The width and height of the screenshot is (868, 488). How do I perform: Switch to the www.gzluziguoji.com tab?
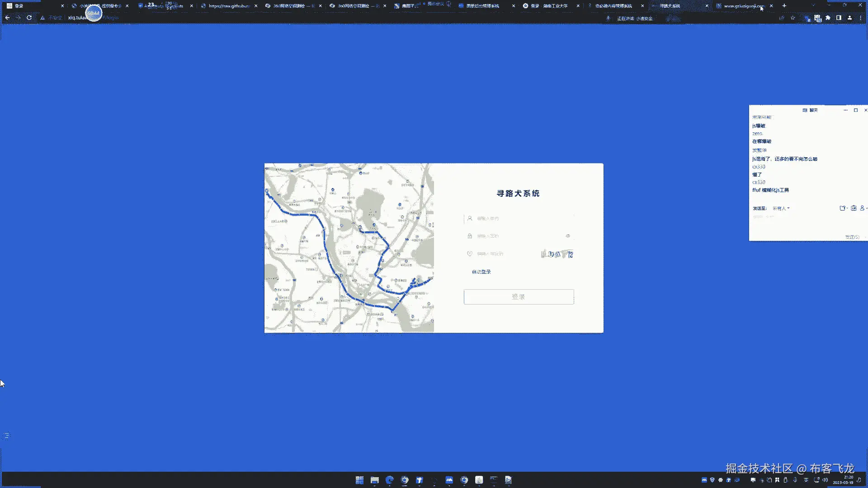(x=744, y=6)
